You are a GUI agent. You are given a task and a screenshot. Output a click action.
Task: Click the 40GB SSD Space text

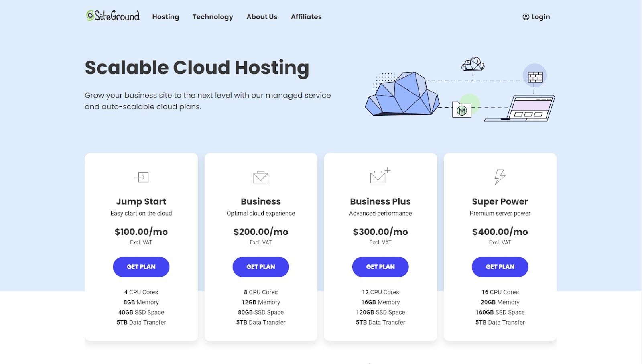(x=141, y=312)
